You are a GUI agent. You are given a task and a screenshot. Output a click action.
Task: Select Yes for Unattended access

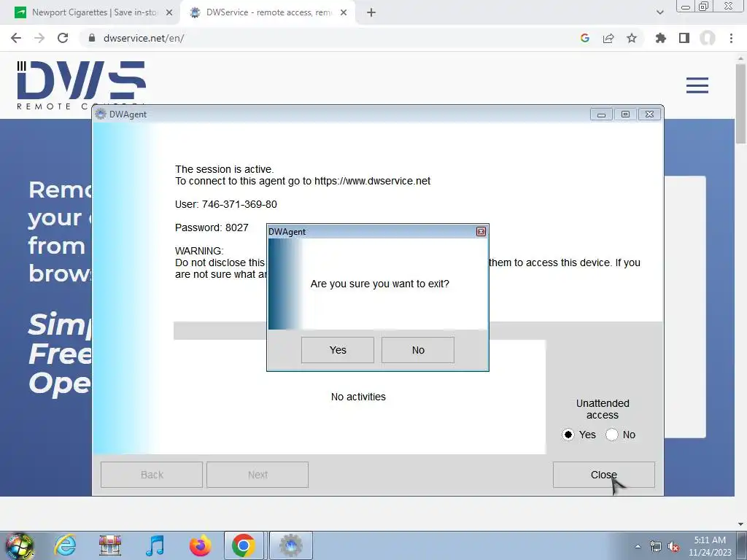(x=568, y=435)
